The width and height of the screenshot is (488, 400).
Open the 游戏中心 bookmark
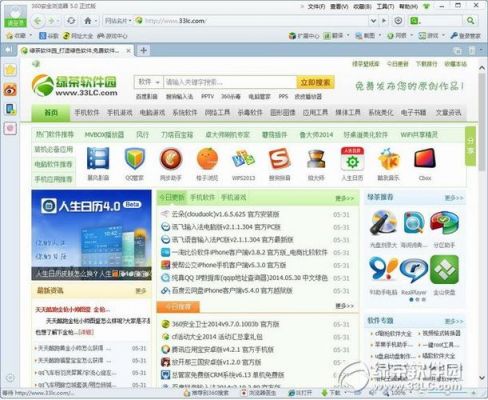pyautogui.click(x=112, y=36)
